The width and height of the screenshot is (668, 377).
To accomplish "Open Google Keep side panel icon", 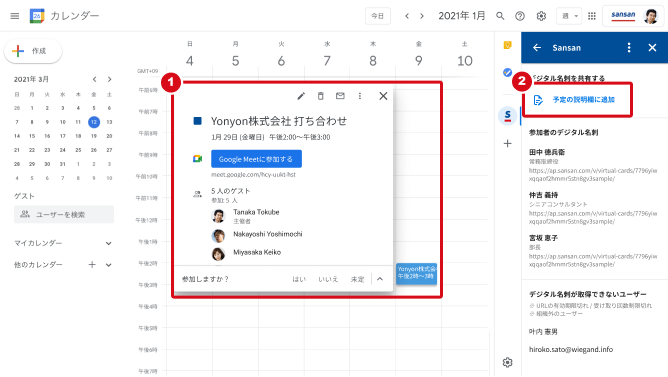I will click(x=507, y=45).
